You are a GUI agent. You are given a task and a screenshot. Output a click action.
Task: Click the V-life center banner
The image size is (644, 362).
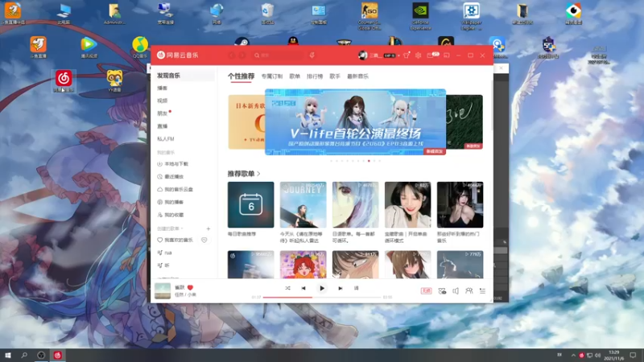click(355, 122)
